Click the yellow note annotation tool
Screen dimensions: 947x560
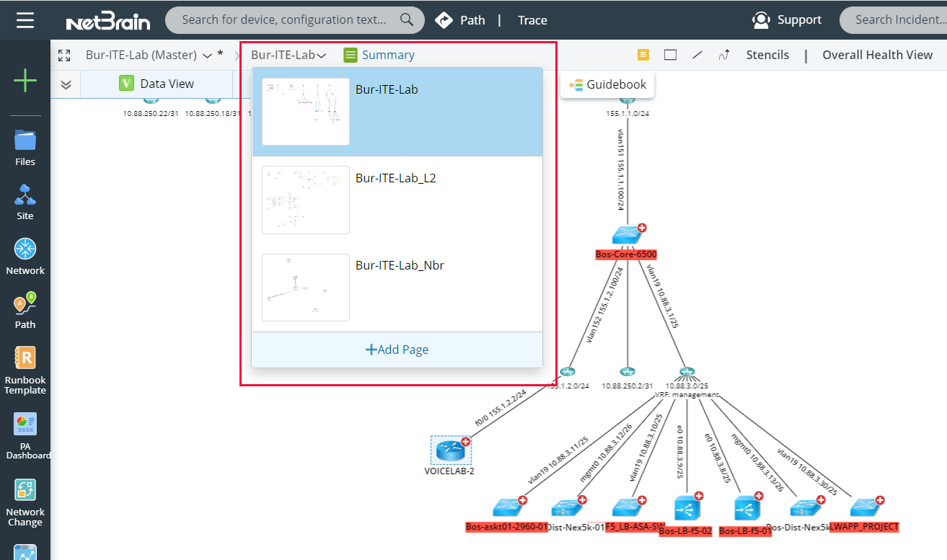point(643,54)
